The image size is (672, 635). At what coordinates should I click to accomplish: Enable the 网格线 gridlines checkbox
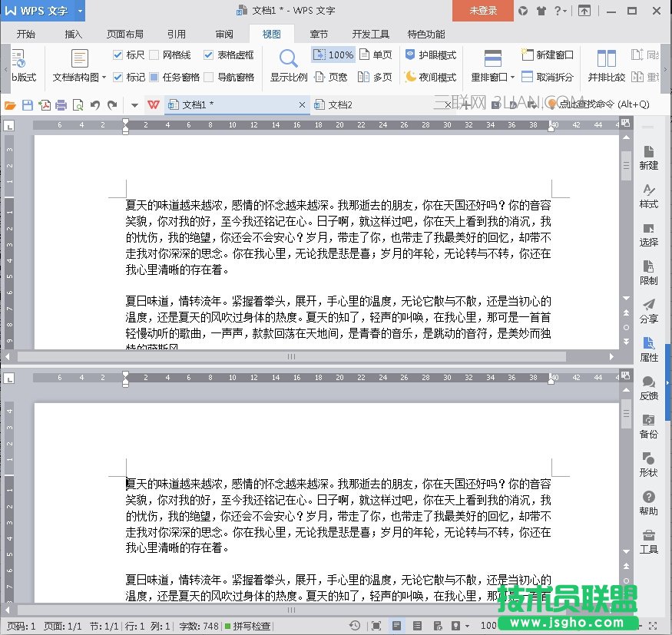click(x=154, y=55)
